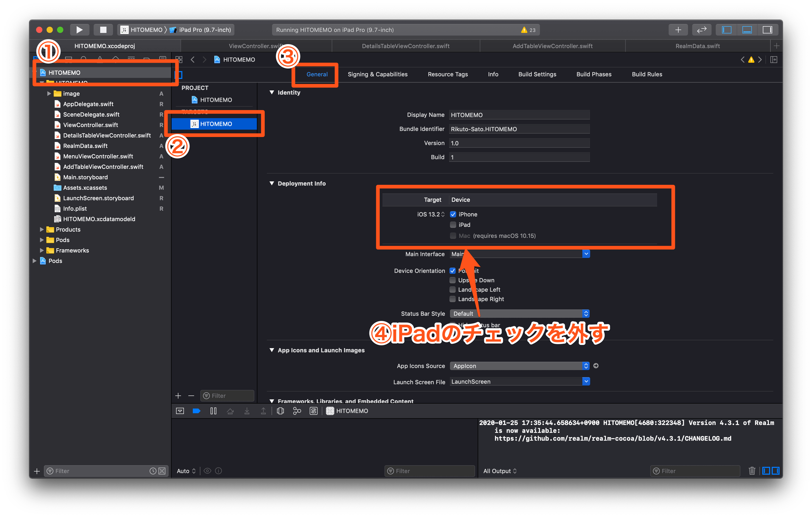
Task: Toggle source control status filter icon
Action: click(x=162, y=471)
